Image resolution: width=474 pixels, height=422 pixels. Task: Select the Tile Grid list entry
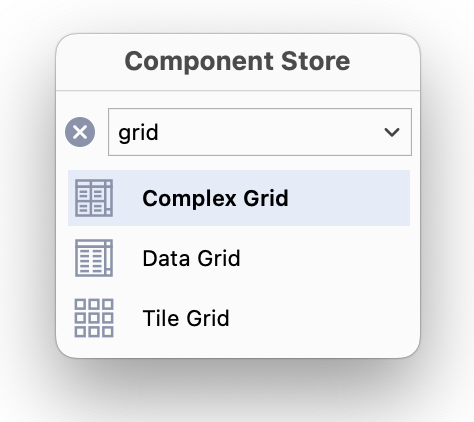click(x=239, y=318)
